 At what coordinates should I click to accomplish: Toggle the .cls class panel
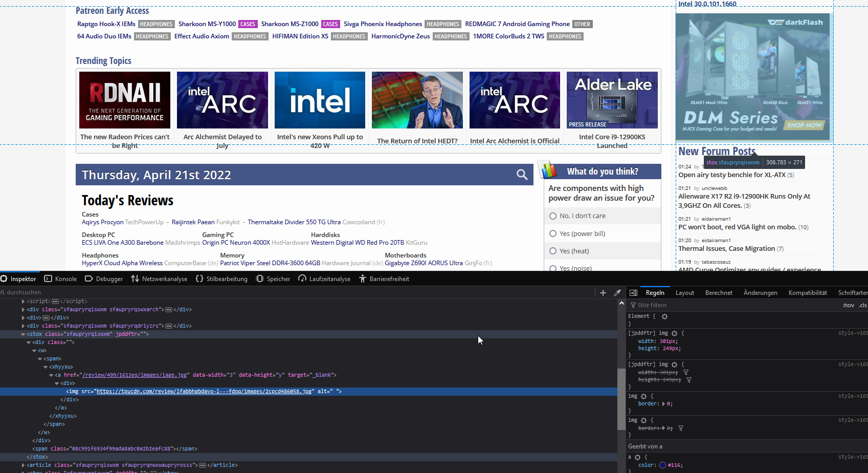(863, 305)
